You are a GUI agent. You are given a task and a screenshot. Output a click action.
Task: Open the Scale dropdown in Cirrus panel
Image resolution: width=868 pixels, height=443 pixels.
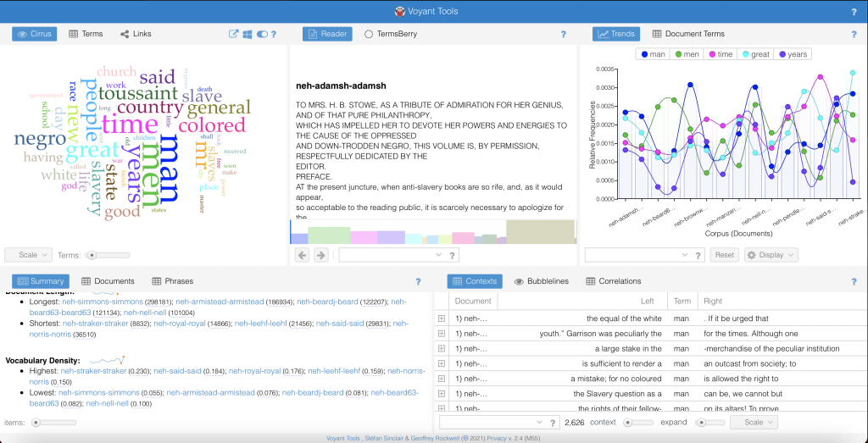pos(27,254)
